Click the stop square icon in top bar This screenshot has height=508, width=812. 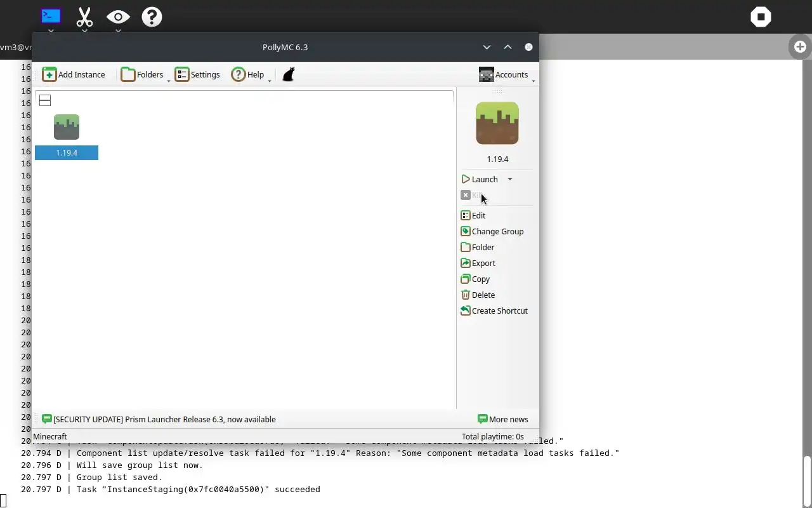[x=761, y=17]
